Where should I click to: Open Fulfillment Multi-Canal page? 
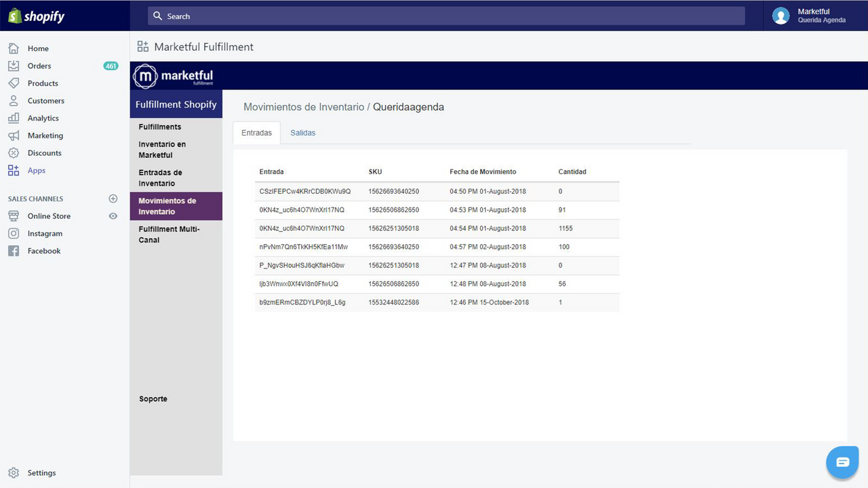click(x=170, y=234)
